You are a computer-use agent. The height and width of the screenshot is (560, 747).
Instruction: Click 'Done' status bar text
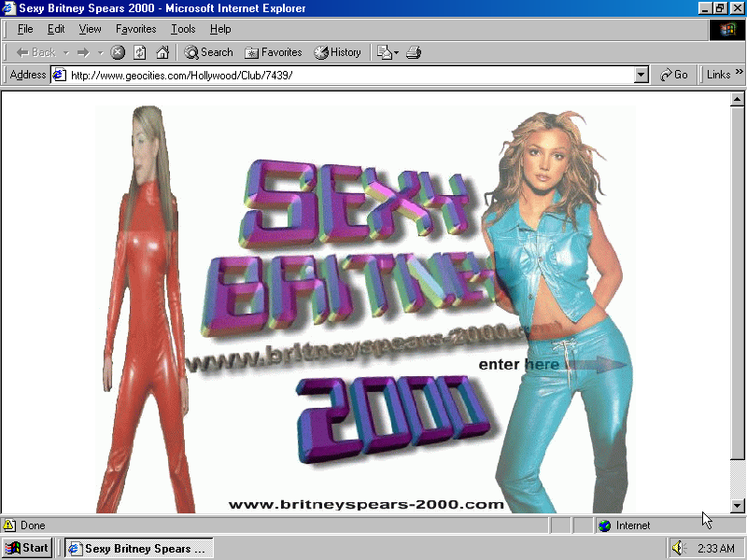coord(33,525)
